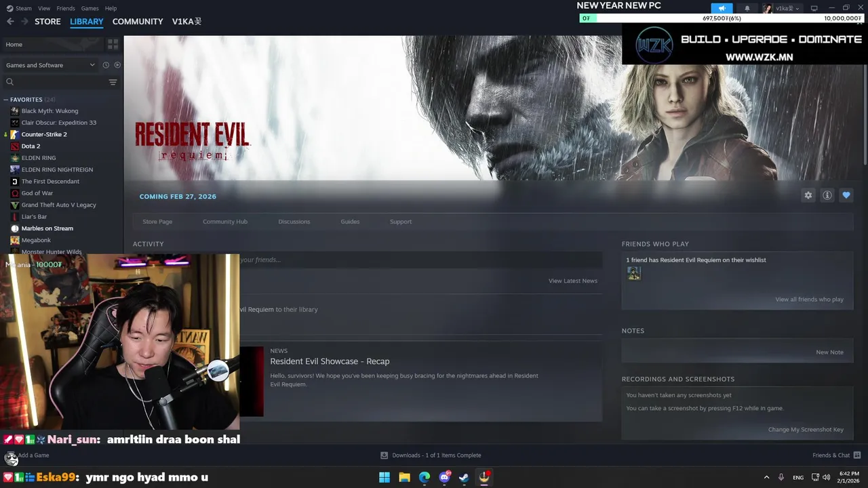Expand the Games and Software filter dropdown
This screenshot has height=488, width=868.
(x=51, y=65)
